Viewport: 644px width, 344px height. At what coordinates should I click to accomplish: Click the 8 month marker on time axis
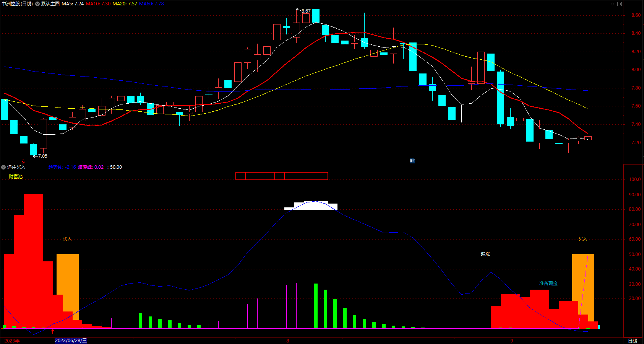(287, 341)
